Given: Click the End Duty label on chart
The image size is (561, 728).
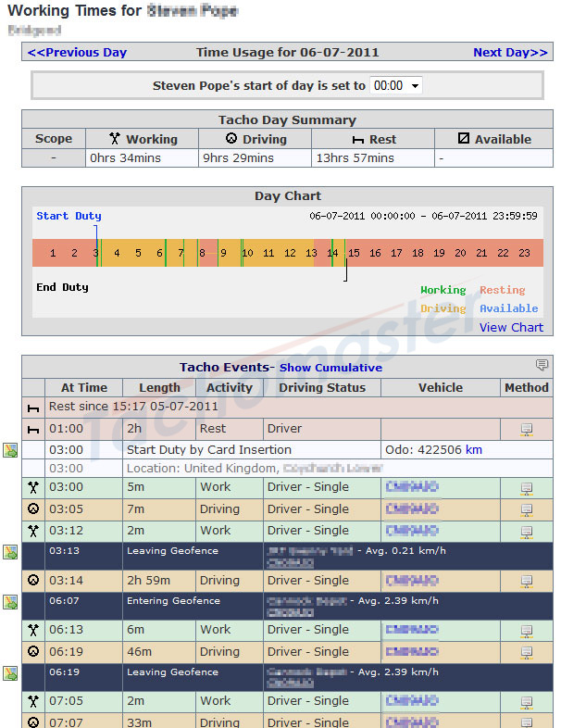Looking at the screenshot, I should pyautogui.click(x=62, y=287).
